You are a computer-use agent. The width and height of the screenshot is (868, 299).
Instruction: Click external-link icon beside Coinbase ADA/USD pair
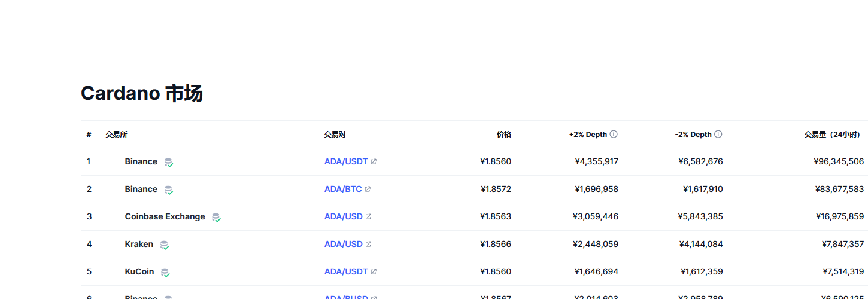pos(368,217)
